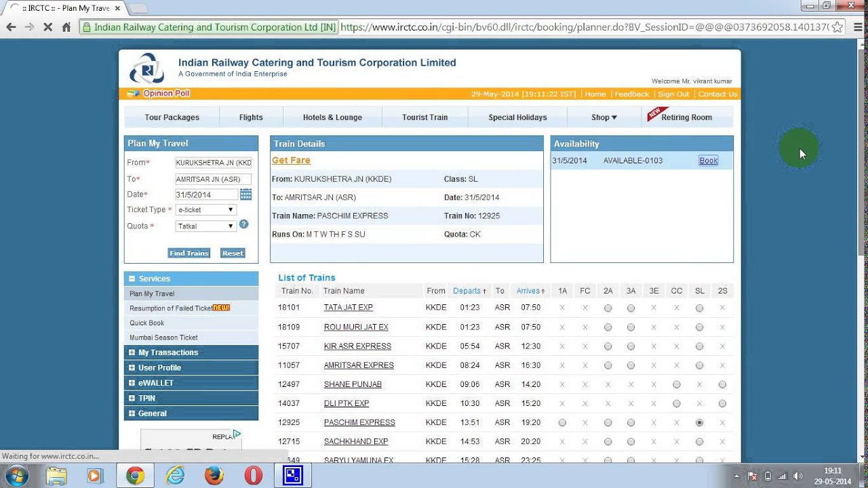Select 2A class for KIR ASR EXPRESS
The height and width of the screenshot is (488, 868).
(x=608, y=346)
